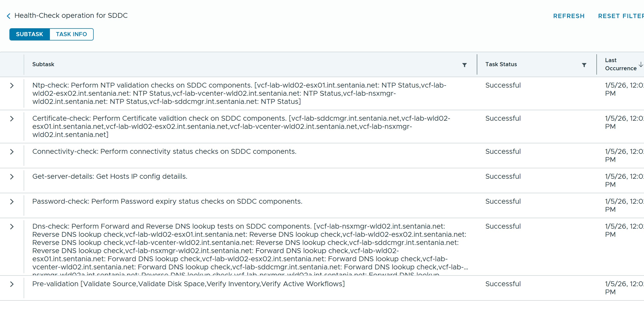
Task: Expand the Ntp-check subtask row
Action: [x=12, y=86]
